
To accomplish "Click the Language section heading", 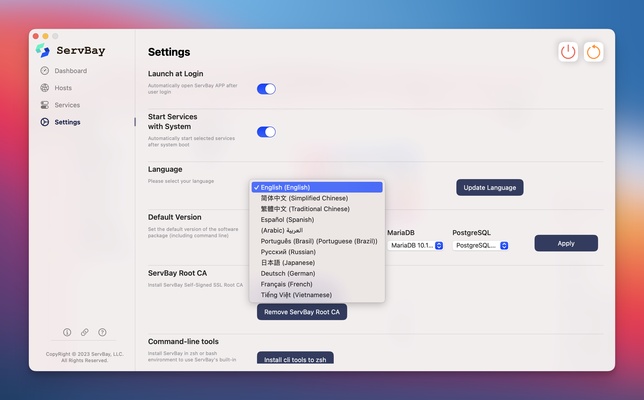I will pos(165,169).
